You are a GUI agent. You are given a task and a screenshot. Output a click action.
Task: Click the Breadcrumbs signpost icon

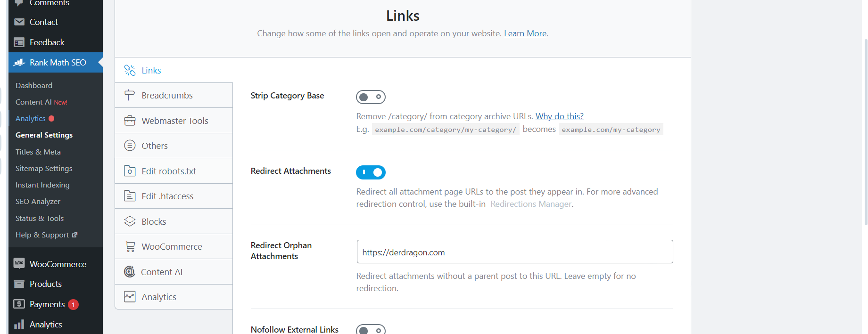click(x=130, y=95)
